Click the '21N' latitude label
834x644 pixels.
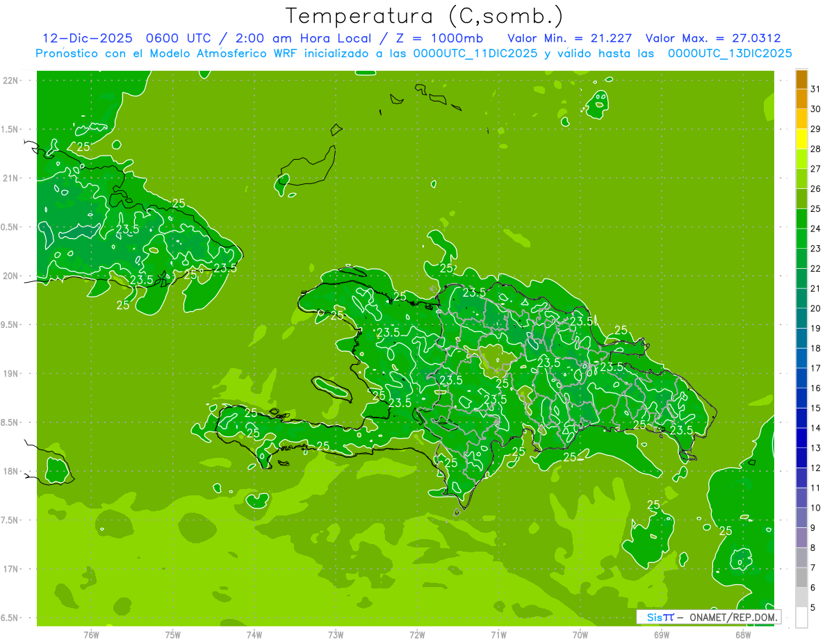pos(10,178)
